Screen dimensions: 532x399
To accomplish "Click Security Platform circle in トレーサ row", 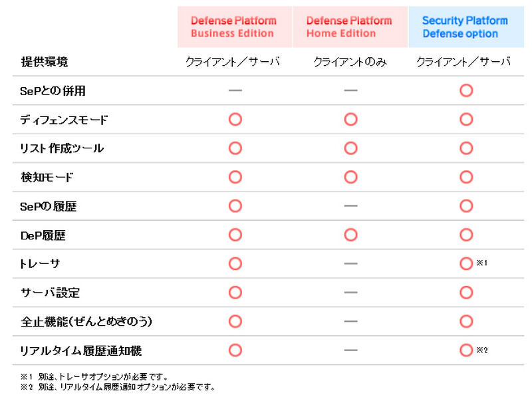I will pos(466,263).
